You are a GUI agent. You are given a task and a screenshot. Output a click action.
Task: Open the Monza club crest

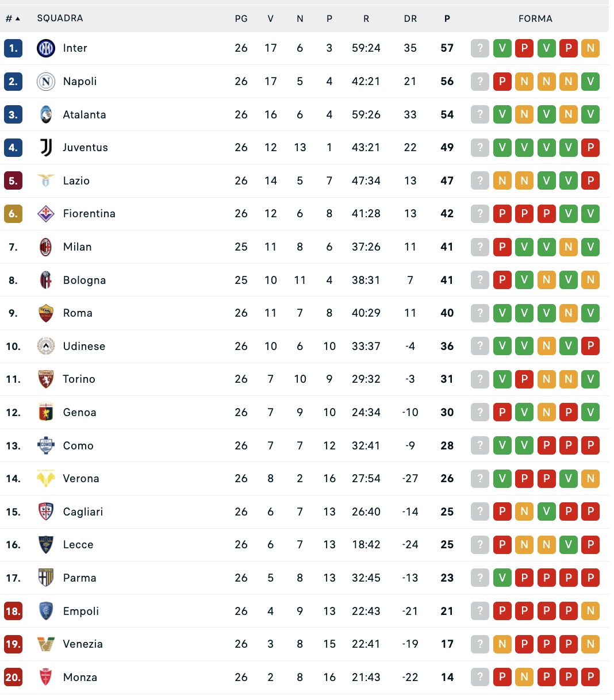[x=46, y=678]
